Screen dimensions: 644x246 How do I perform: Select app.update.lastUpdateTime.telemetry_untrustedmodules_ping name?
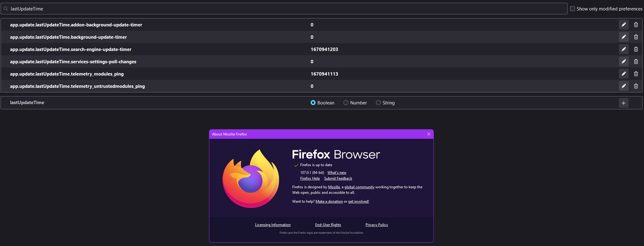pos(77,86)
